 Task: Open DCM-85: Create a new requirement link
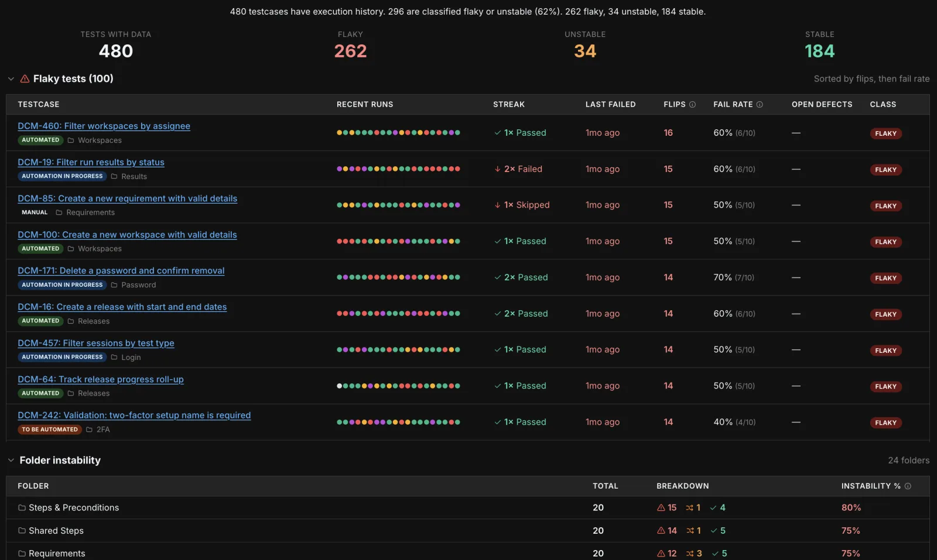(x=127, y=198)
